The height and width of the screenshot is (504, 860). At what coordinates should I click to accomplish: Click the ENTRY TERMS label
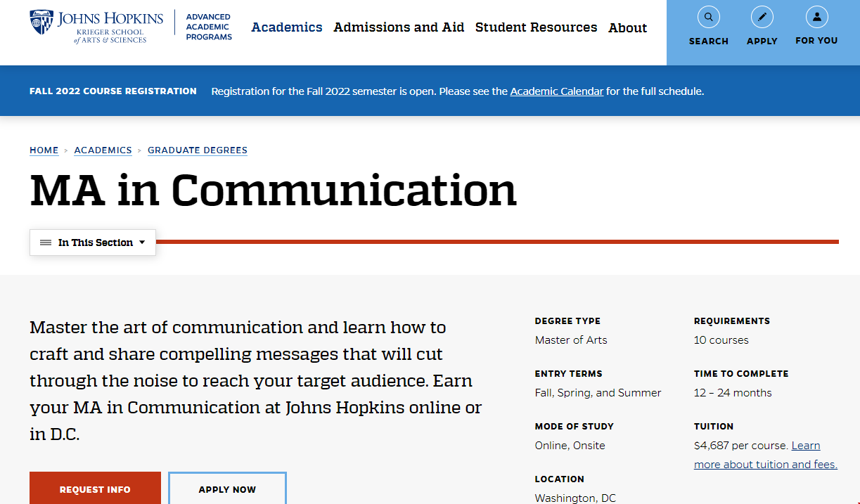tap(569, 374)
